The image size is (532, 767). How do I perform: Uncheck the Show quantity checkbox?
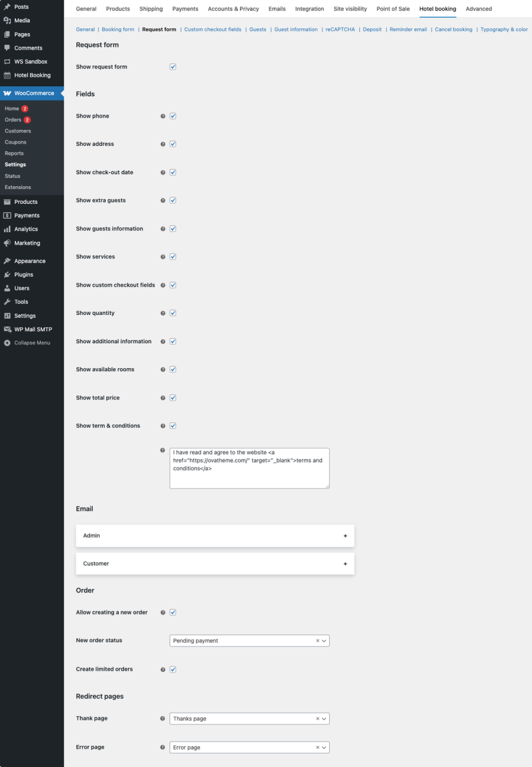coord(173,313)
